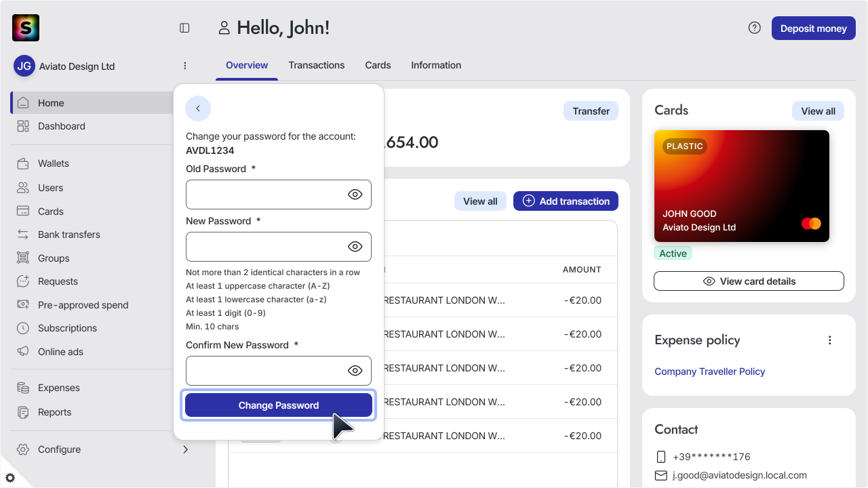The width and height of the screenshot is (868, 488).
Task: Click the View card details button
Action: point(749,281)
